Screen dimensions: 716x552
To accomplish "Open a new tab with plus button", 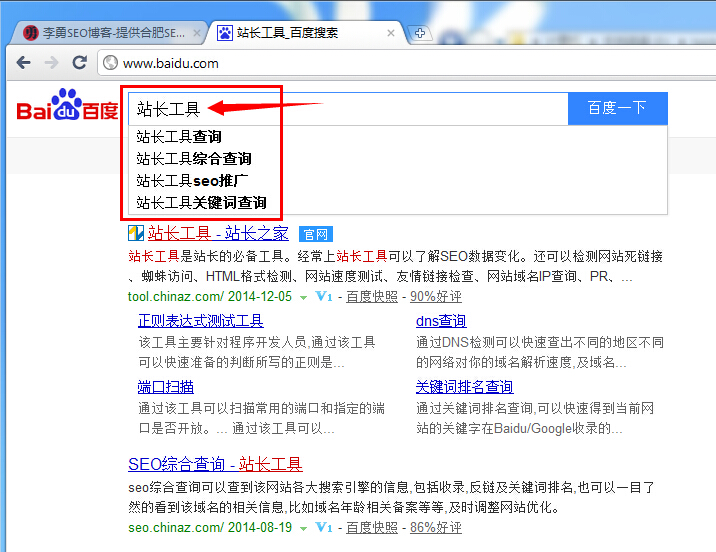I will point(420,33).
